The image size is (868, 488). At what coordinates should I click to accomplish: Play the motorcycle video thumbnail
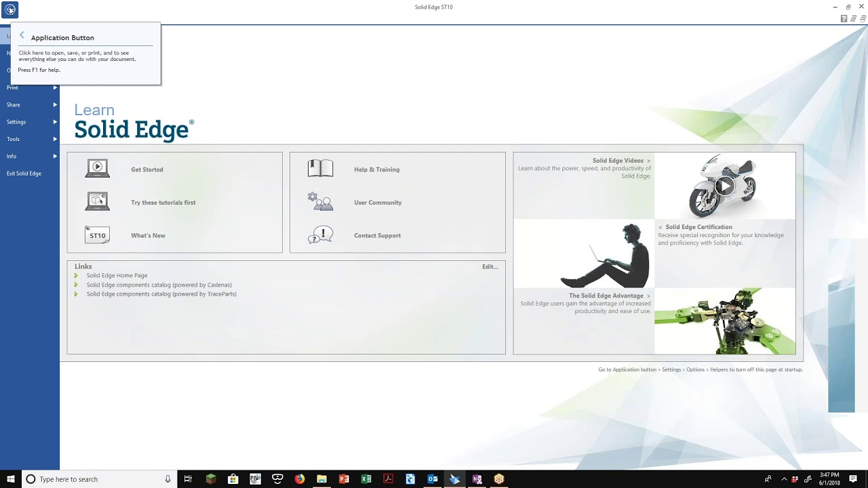[x=725, y=186]
